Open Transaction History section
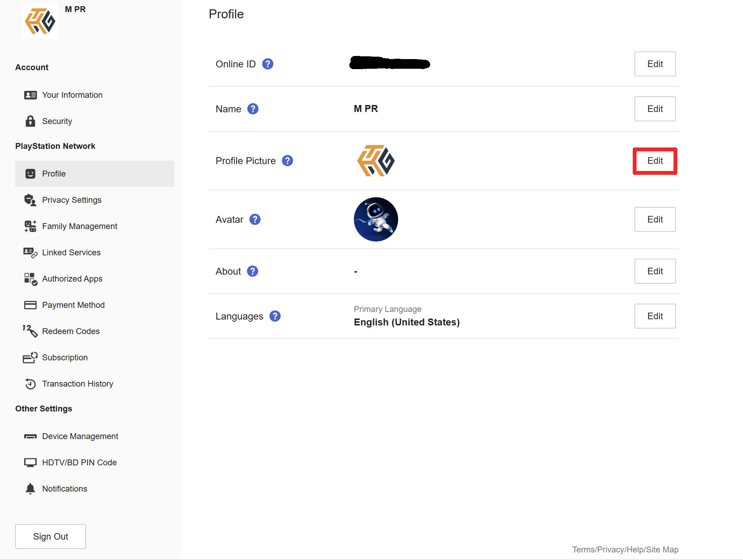The image size is (743, 560). [x=78, y=383]
